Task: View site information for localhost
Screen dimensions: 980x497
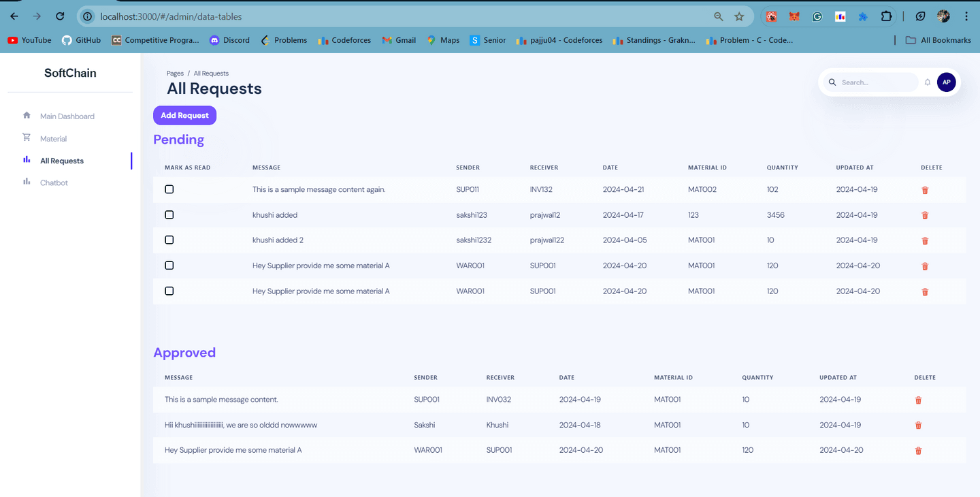Action: [x=88, y=16]
